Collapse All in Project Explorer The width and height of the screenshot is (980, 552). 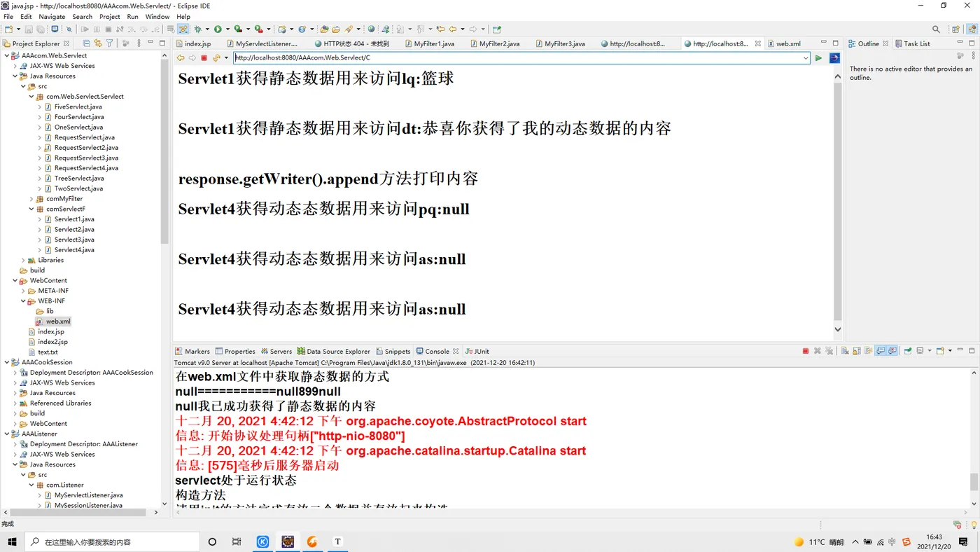coord(86,43)
